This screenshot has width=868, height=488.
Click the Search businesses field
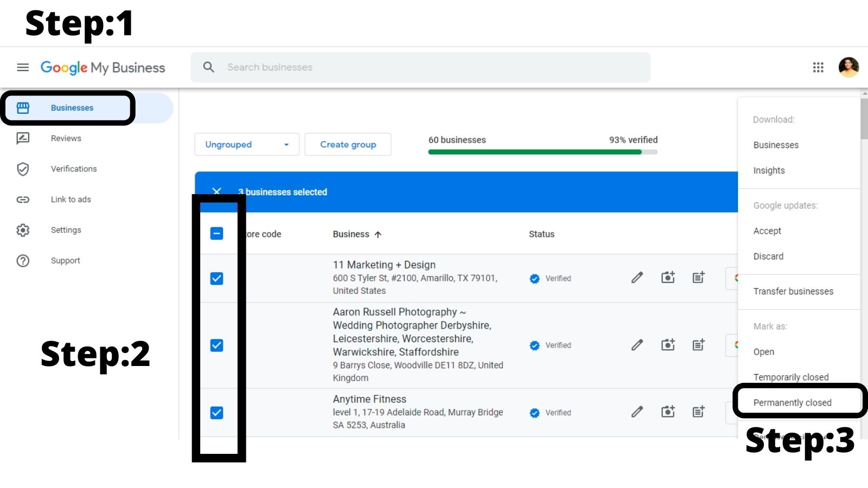click(x=420, y=67)
